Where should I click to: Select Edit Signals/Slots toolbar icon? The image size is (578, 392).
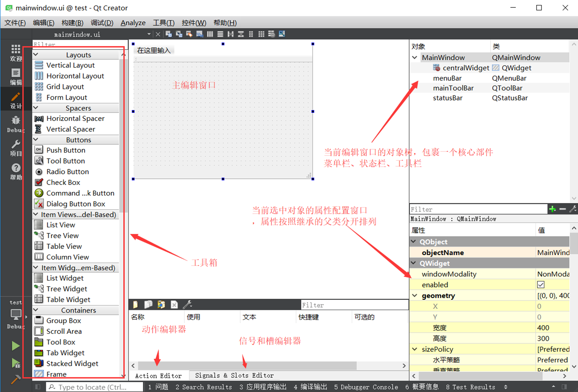click(x=179, y=34)
